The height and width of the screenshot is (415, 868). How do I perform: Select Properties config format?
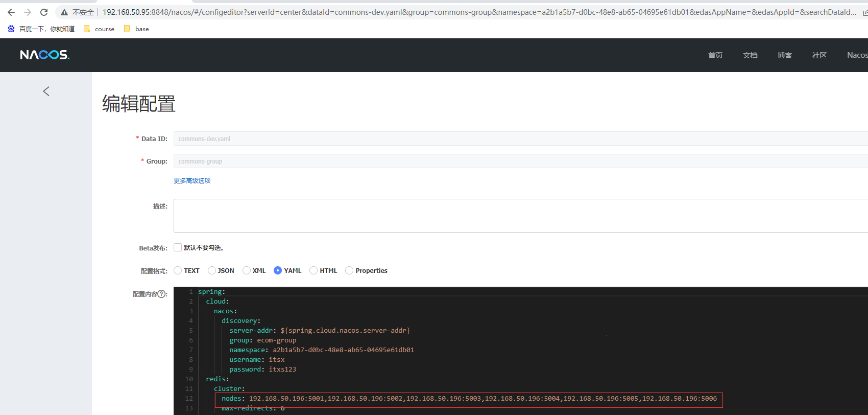point(349,270)
